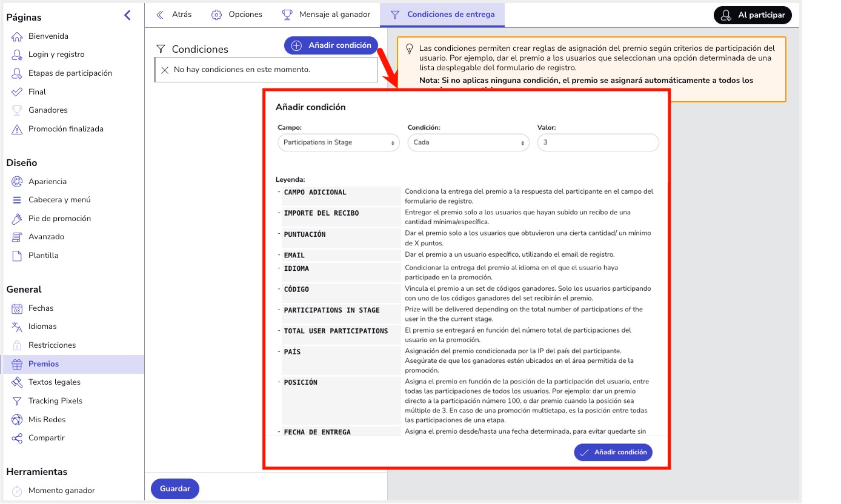This screenshot has width=841, height=504.
Task: Open the Etapas de participación page
Action: pyautogui.click(x=70, y=73)
